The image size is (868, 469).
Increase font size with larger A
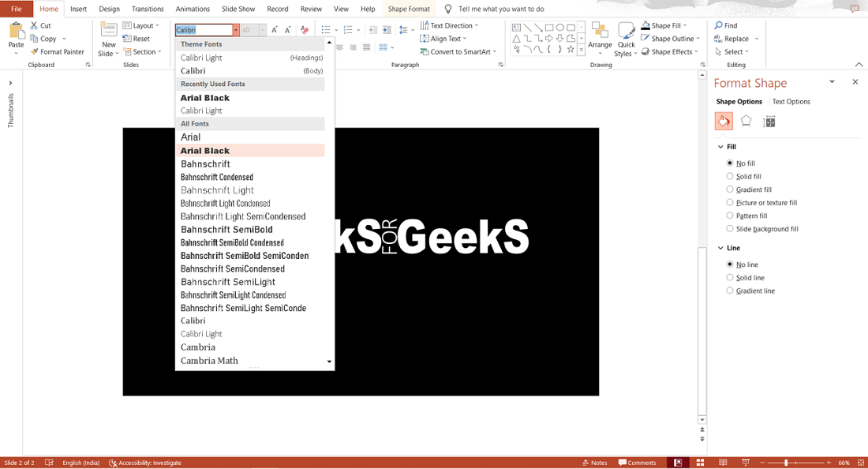click(x=275, y=30)
